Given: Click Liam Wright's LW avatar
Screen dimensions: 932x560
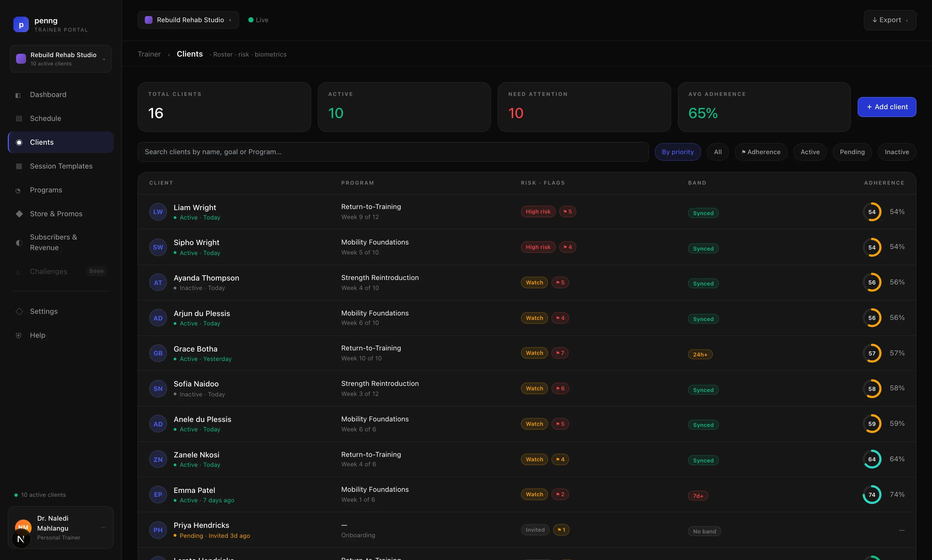Looking at the screenshot, I should [158, 212].
